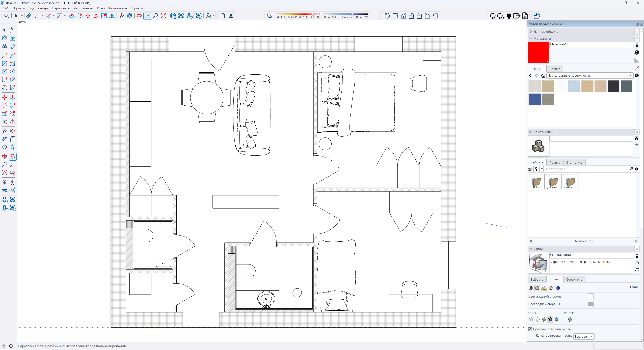Select the hidden line face style button
This screenshot has height=350, width=644.
[x=538, y=319]
